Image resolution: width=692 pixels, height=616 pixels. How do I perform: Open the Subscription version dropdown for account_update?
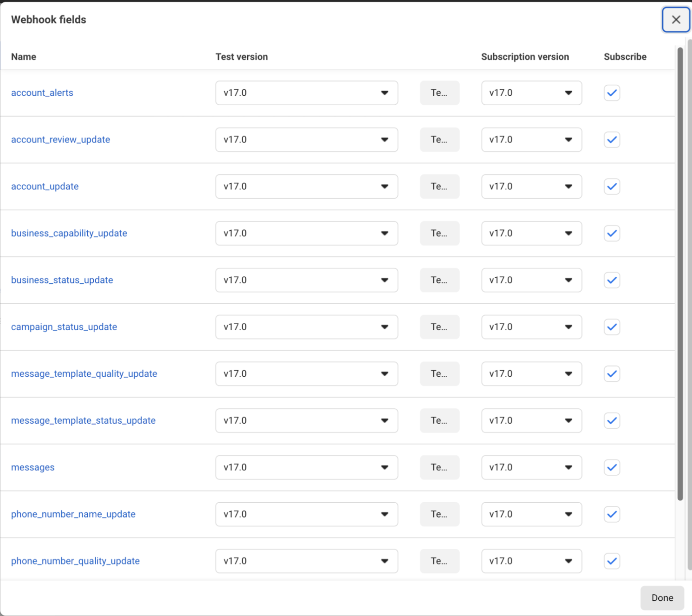pos(531,186)
